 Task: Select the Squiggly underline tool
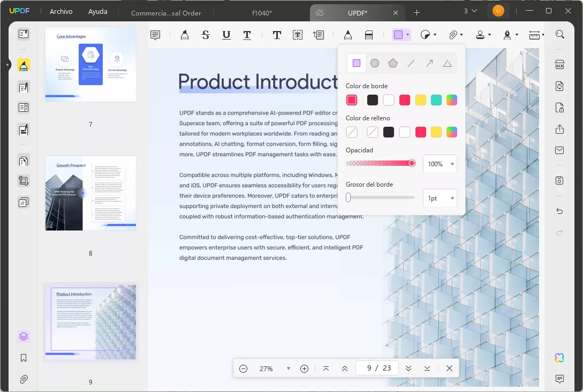pyautogui.click(x=247, y=35)
